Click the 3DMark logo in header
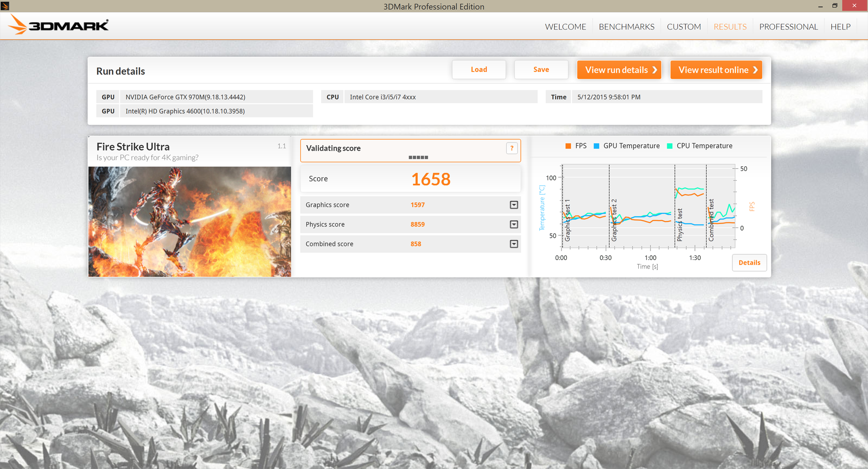This screenshot has height=469, width=868. [x=59, y=25]
